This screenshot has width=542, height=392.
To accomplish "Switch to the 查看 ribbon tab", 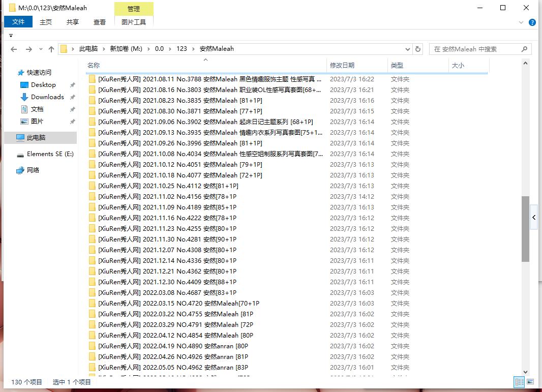I will click(x=100, y=22).
